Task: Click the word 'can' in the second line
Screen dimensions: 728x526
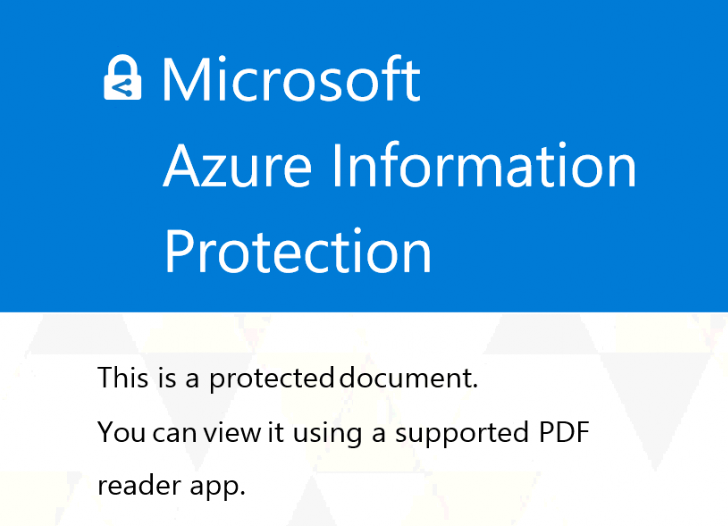Action: (175, 433)
